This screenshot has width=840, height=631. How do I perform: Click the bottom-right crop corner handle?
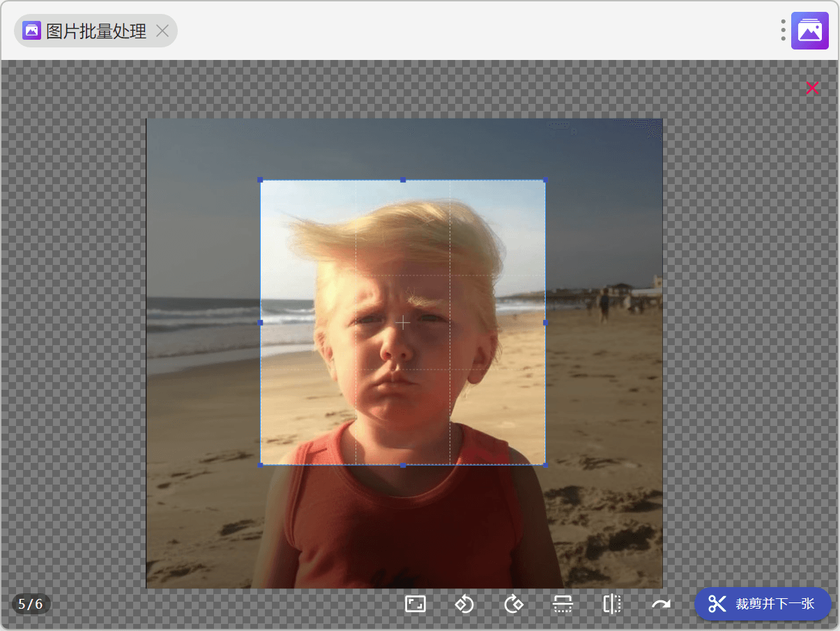click(x=545, y=464)
